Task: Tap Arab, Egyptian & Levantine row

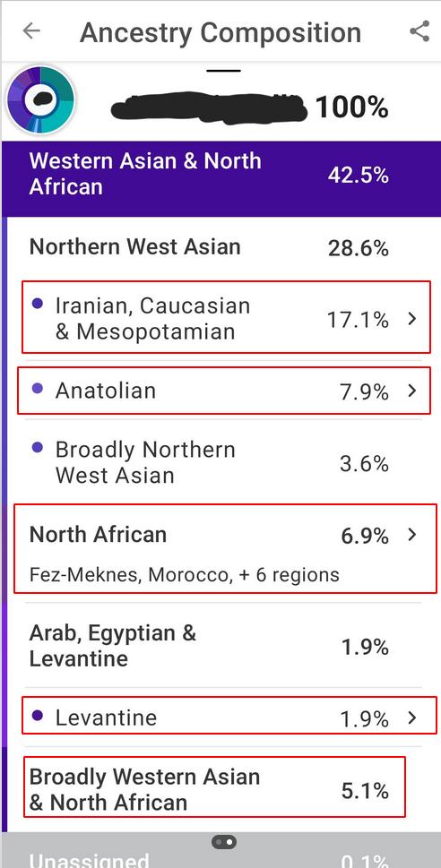Action: 221,646
